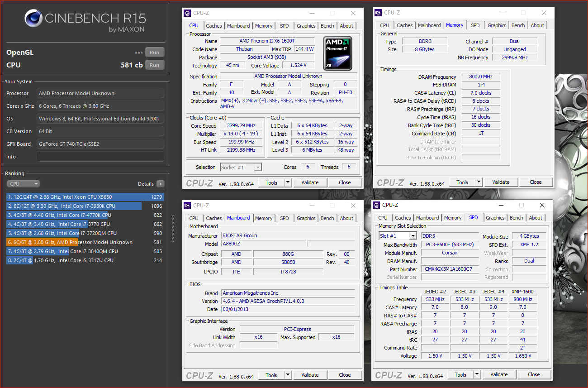Click Mainboard model A880GZ field

point(263,244)
